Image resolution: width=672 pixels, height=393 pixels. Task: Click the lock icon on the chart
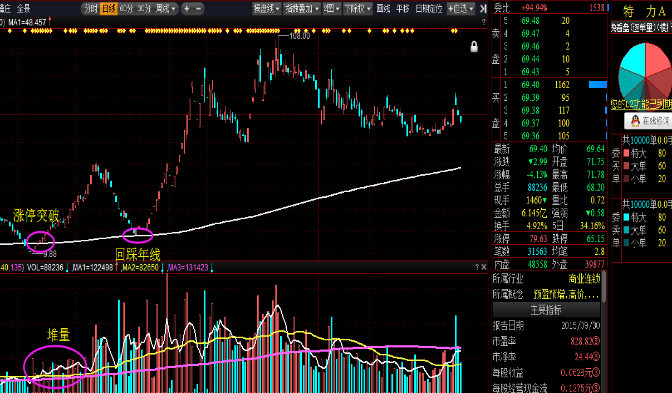tap(474, 47)
